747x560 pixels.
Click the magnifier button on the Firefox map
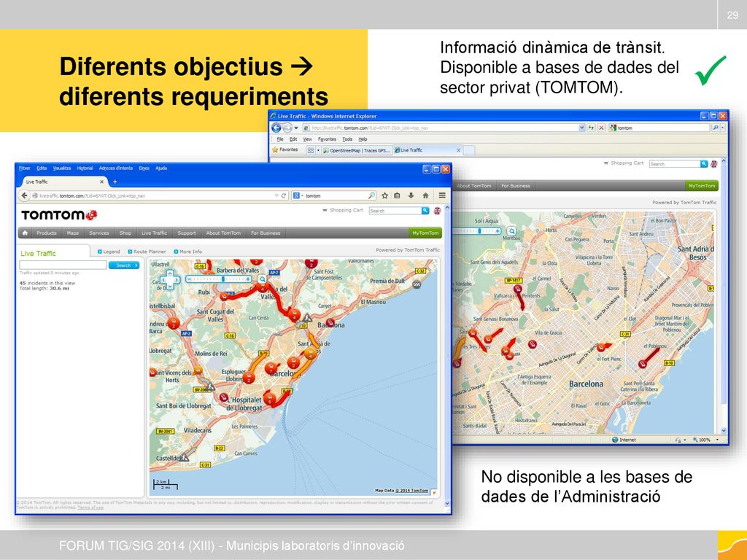(x=262, y=279)
